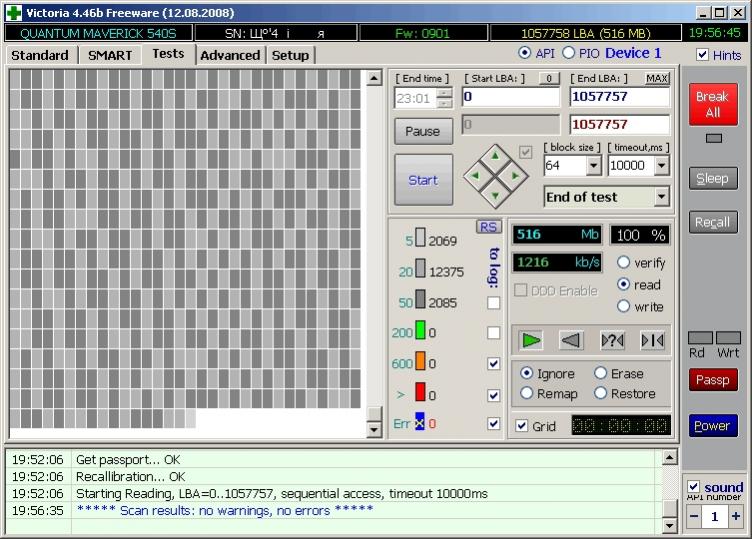Select the butterfly seek scan icon
The width and height of the screenshot is (752, 539).
pos(652,340)
